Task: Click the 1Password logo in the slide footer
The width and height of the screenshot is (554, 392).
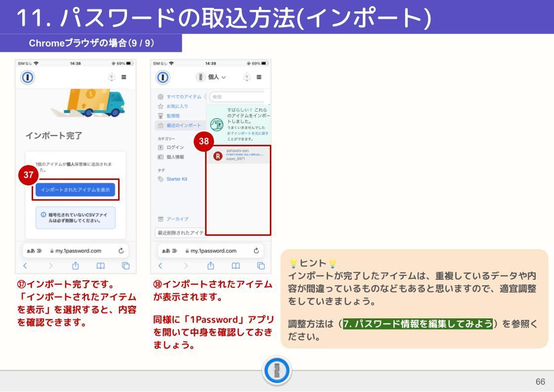Action: point(277,371)
